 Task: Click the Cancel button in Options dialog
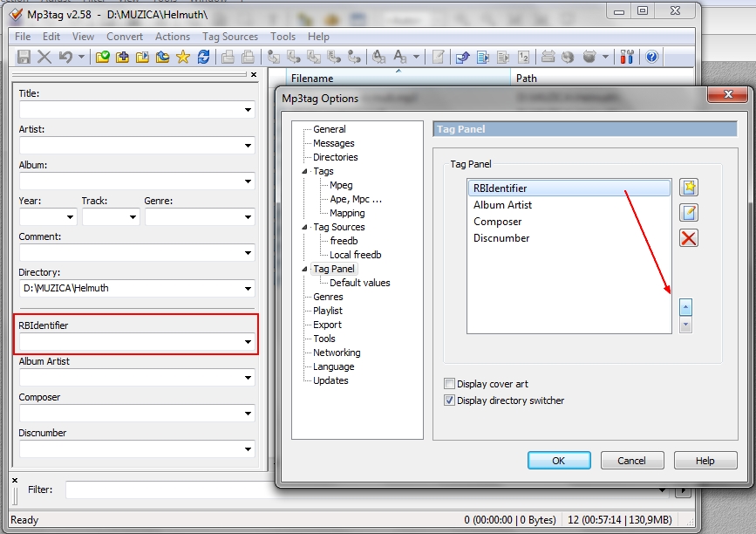632,461
